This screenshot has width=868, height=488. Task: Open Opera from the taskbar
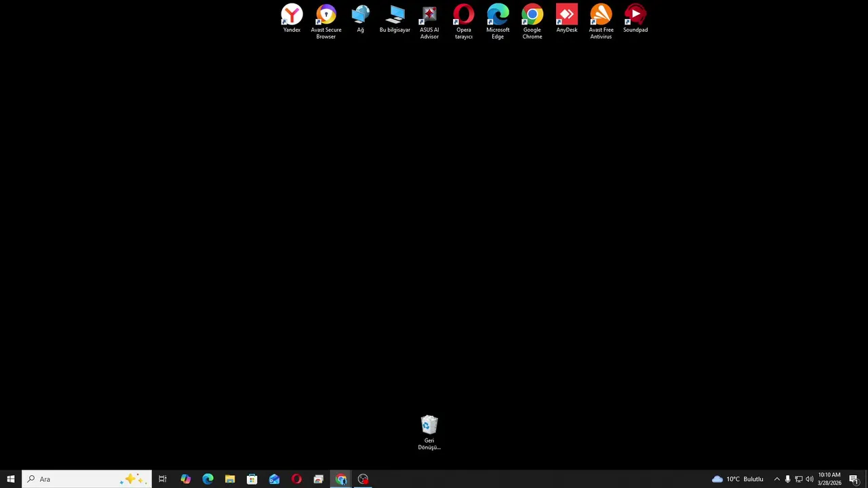pos(296,479)
